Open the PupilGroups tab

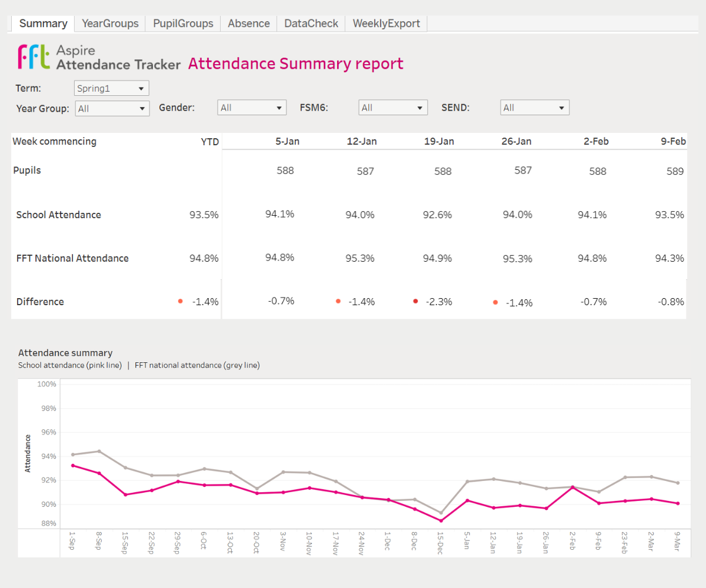[183, 24]
